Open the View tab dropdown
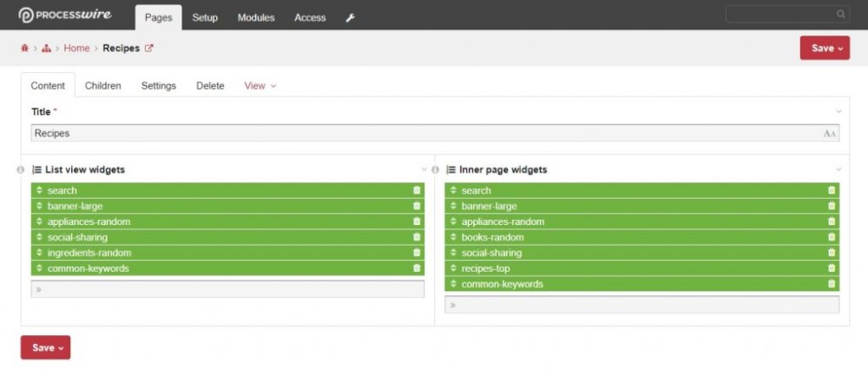The image size is (868, 377). (x=260, y=86)
